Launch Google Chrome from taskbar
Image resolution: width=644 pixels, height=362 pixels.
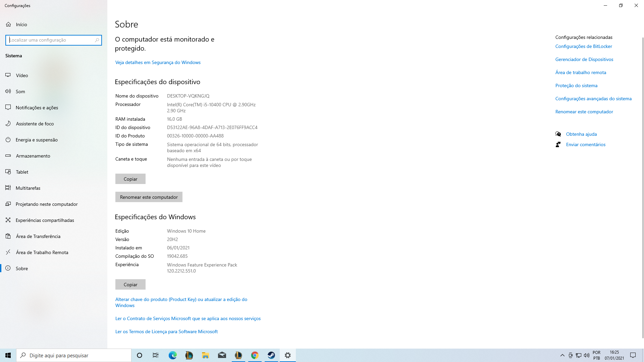pos(255,355)
